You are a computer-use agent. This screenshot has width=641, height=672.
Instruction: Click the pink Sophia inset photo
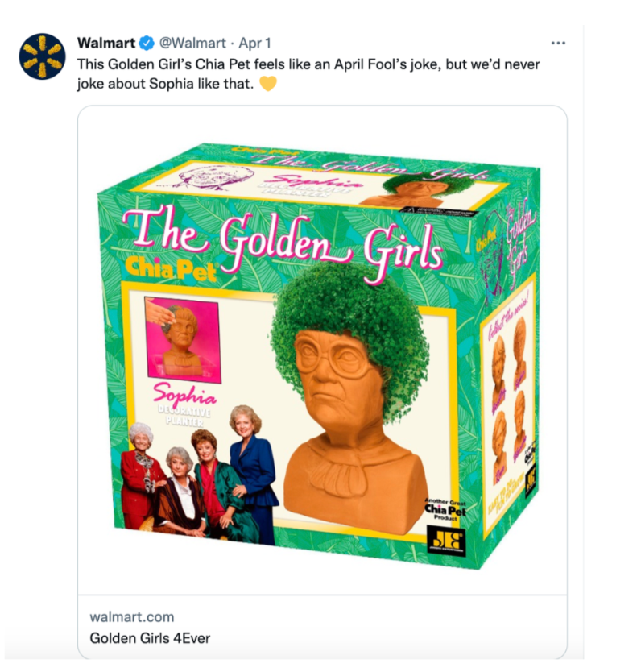tap(184, 339)
